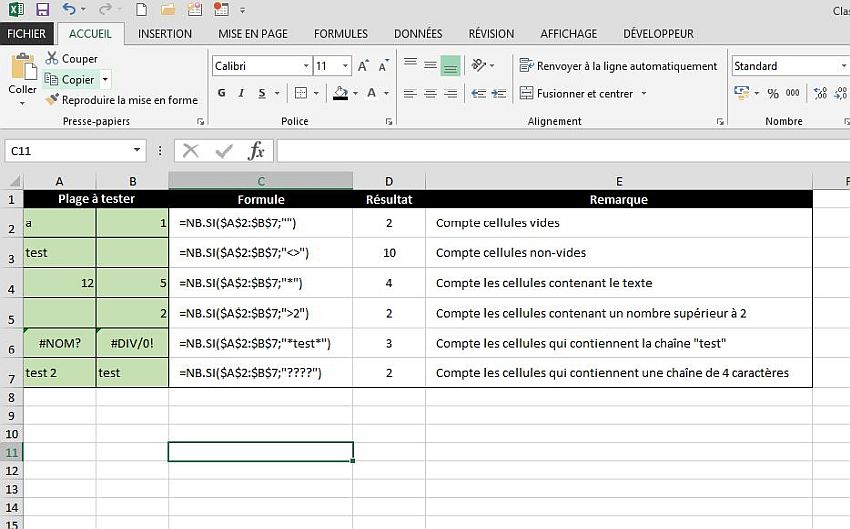This screenshot has width=850, height=529.
Task: Click the Couper scissors icon
Action: [x=52, y=59]
